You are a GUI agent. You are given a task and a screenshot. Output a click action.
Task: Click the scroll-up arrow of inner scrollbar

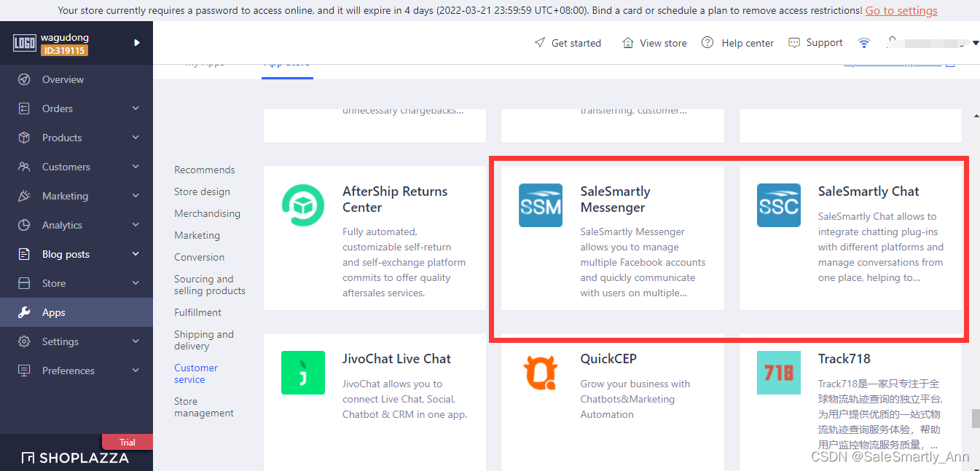point(976,115)
